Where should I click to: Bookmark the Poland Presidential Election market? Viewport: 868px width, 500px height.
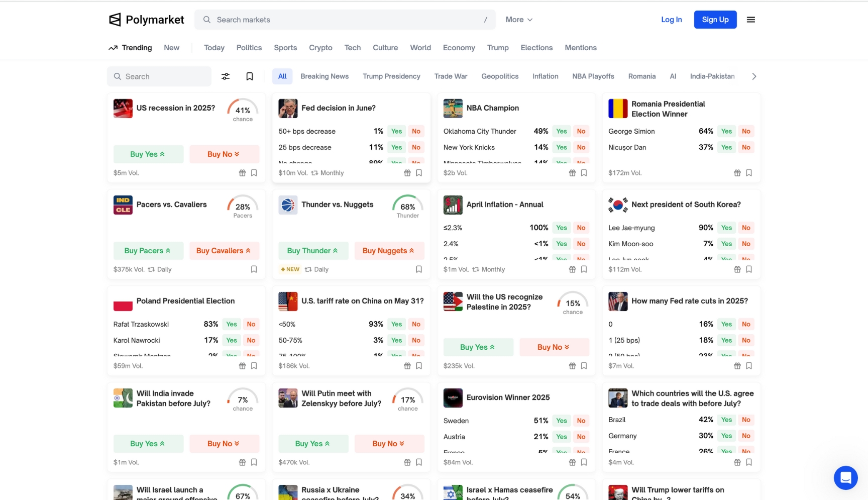point(254,366)
